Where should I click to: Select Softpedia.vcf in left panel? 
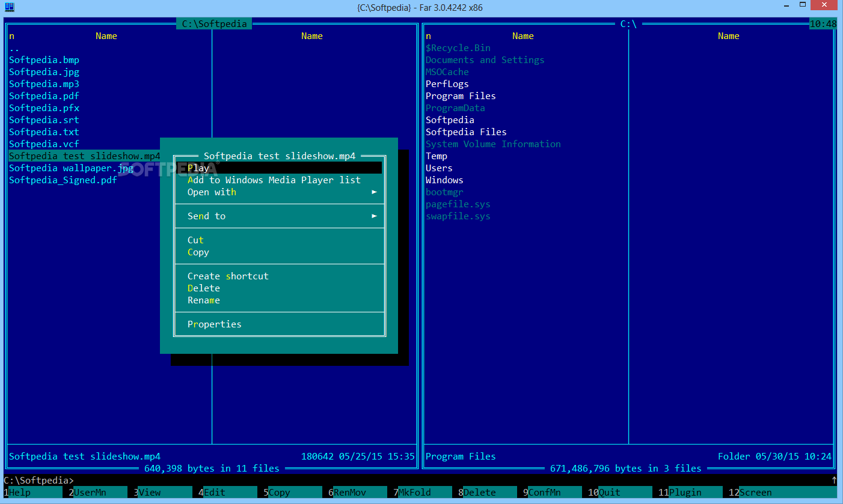point(44,144)
